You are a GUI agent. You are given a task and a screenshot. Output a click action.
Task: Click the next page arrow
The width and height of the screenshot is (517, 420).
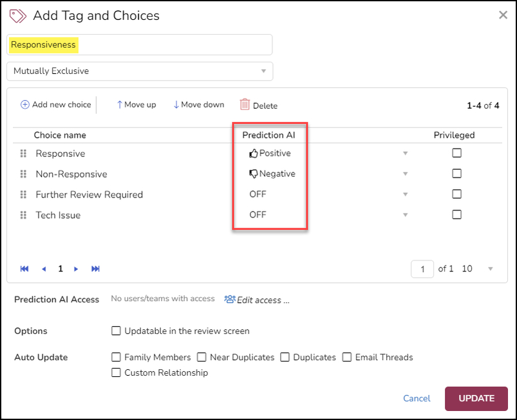(x=76, y=269)
